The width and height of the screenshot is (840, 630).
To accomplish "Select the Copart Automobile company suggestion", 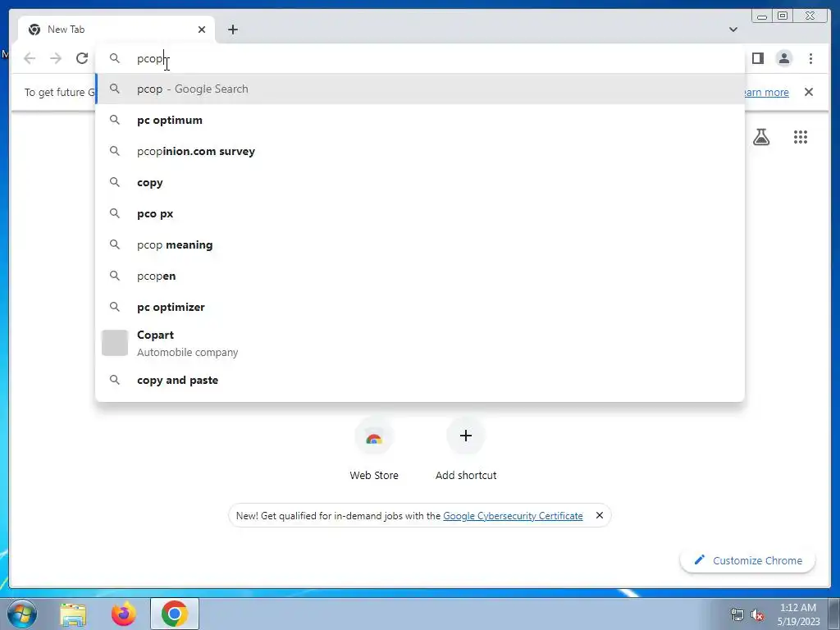I will pyautogui.click(x=420, y=343).
